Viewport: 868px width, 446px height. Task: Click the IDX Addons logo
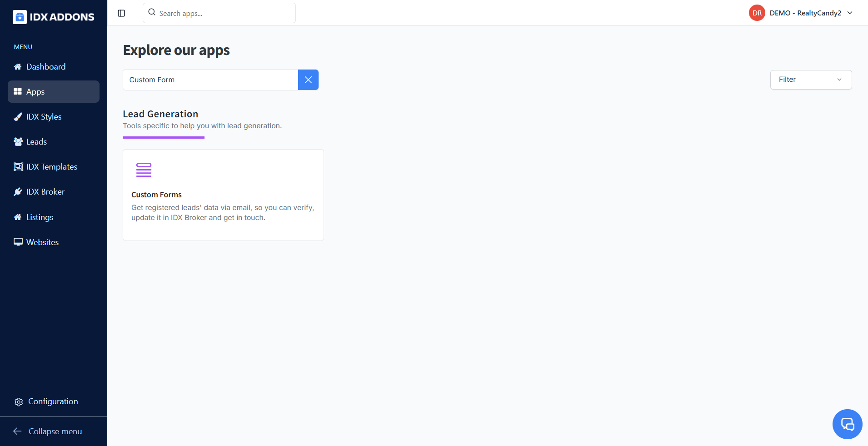(x=54, y=17)
